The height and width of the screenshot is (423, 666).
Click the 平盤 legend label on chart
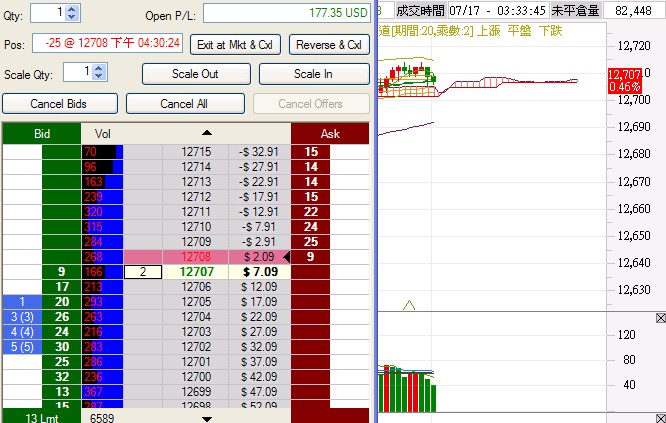click(519, 31)
